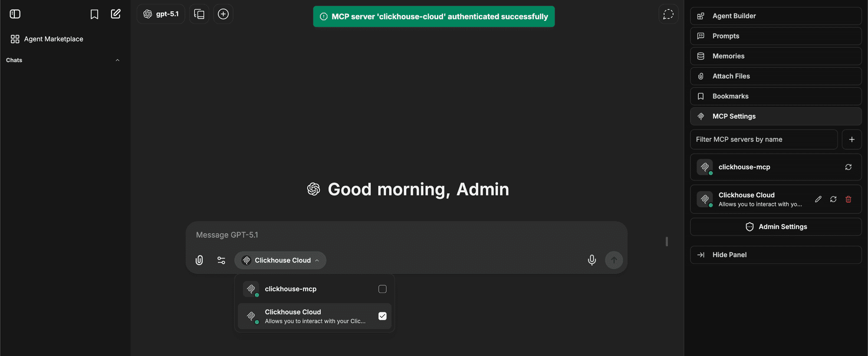Focus the Filter MCP servers by name field
Image resolution: width=868 pixels, height=356 pixels.
point(764,140)
